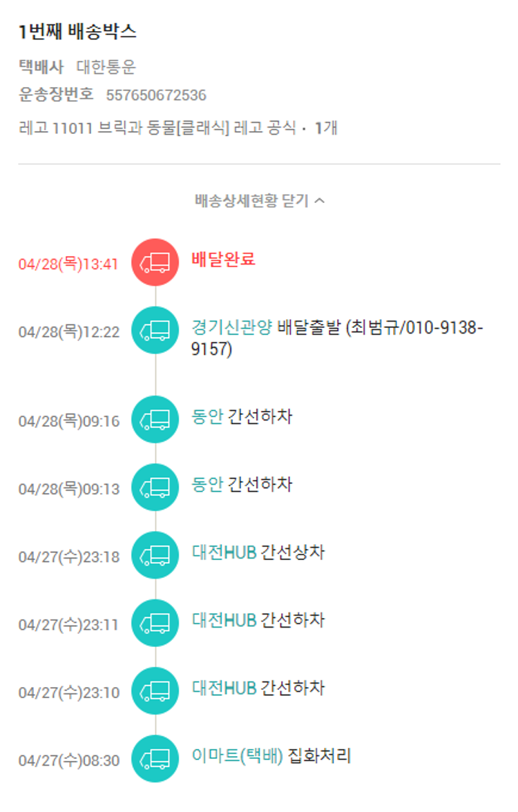Open the 경기신관양 branch link
The width and height of the screenshot is (518, 812).
(x=231, y=327)
